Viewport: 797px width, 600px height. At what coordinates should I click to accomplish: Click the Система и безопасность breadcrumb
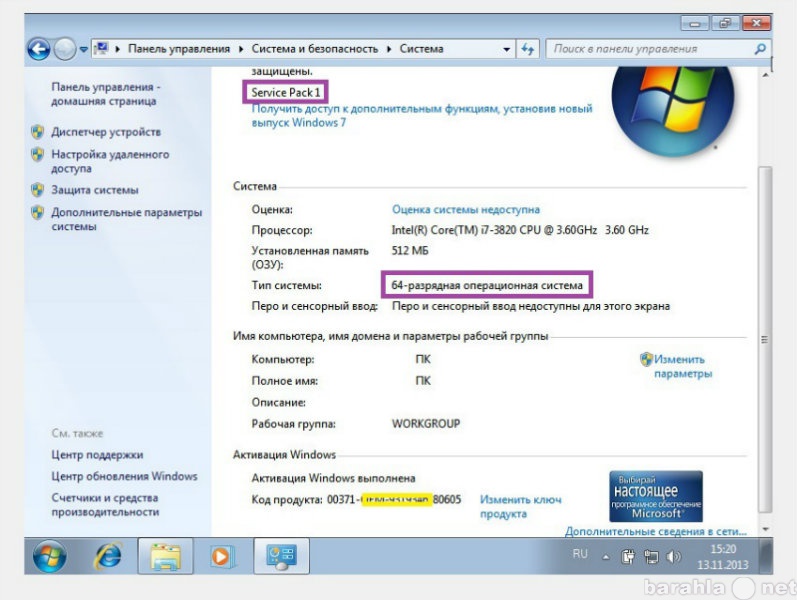[315, 49]
